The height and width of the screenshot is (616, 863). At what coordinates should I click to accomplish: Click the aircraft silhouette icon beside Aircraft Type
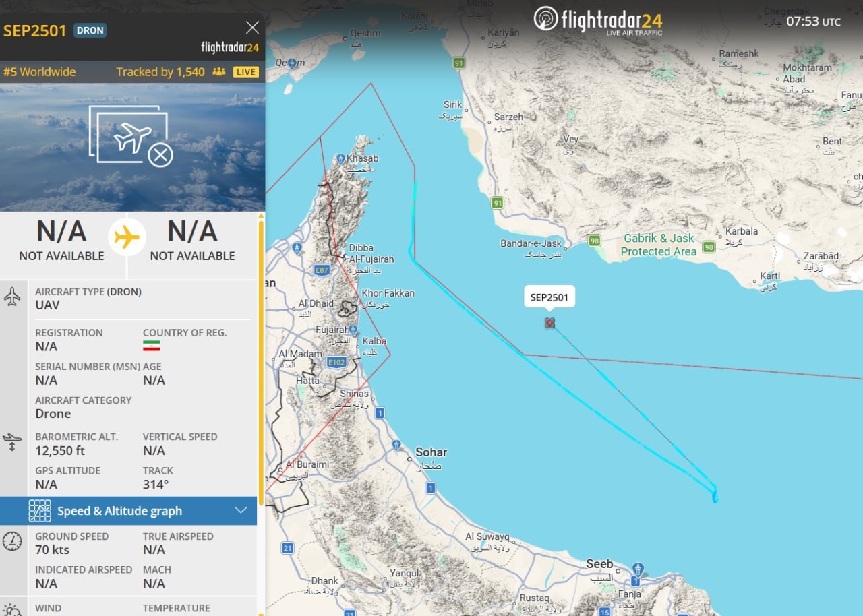tap(12, 297)
